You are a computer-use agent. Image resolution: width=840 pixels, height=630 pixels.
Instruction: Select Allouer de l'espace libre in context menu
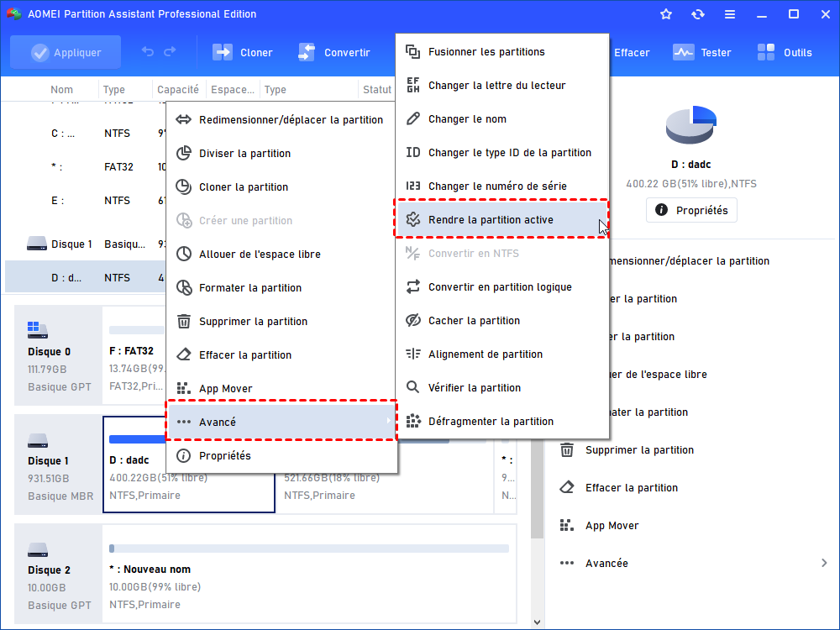(x=281, y=255)
